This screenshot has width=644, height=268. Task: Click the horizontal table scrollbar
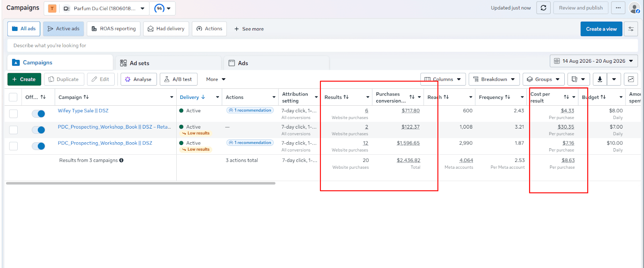click(140, 183)
